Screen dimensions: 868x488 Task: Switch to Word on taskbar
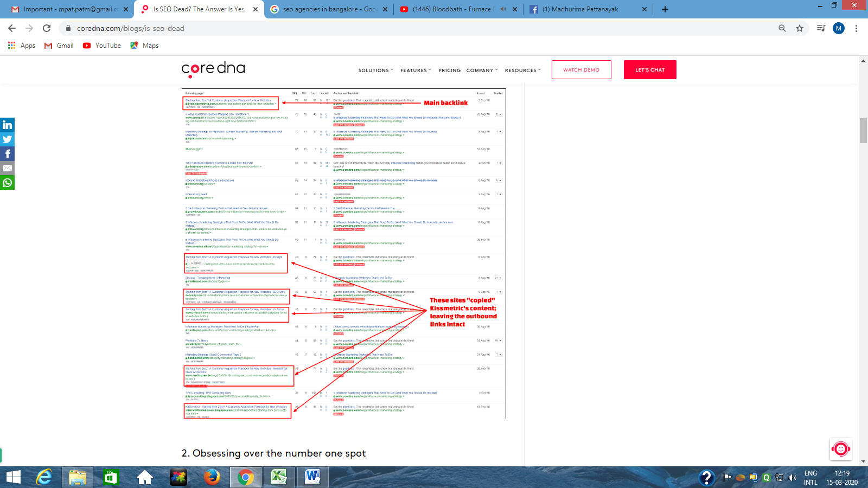[x=312, y=477]
